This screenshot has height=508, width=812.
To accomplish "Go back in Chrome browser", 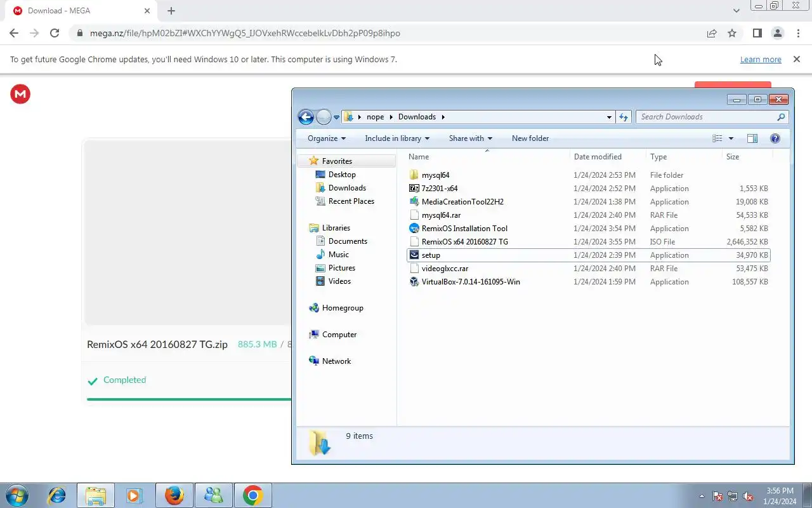I will point(14,33).
